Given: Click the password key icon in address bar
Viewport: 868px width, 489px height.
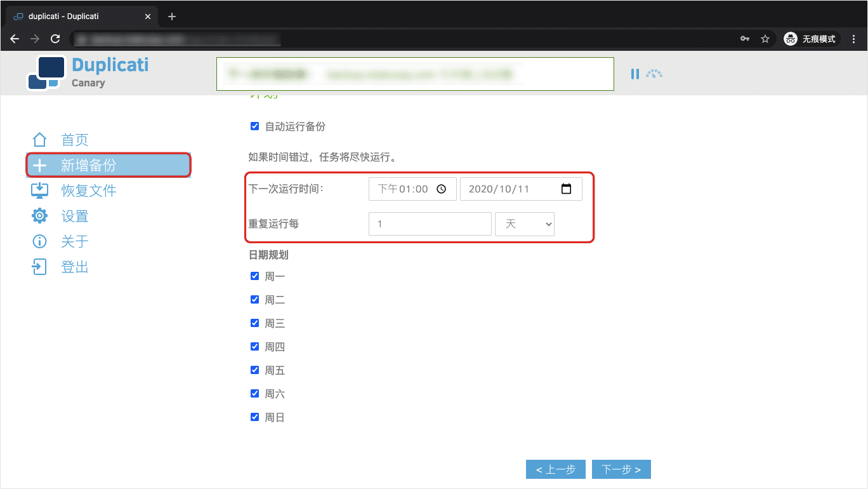Looking at the screenshot, I should click(x=745, y=39).
